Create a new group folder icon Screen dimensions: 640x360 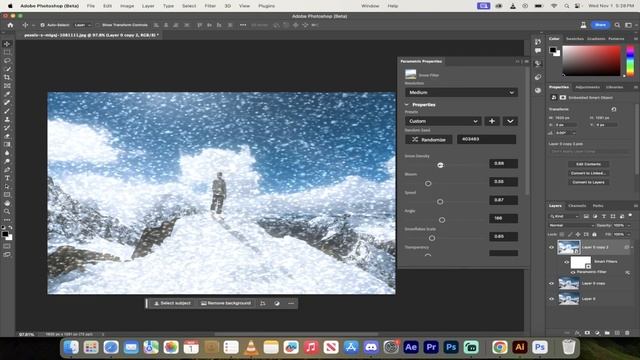607,333
